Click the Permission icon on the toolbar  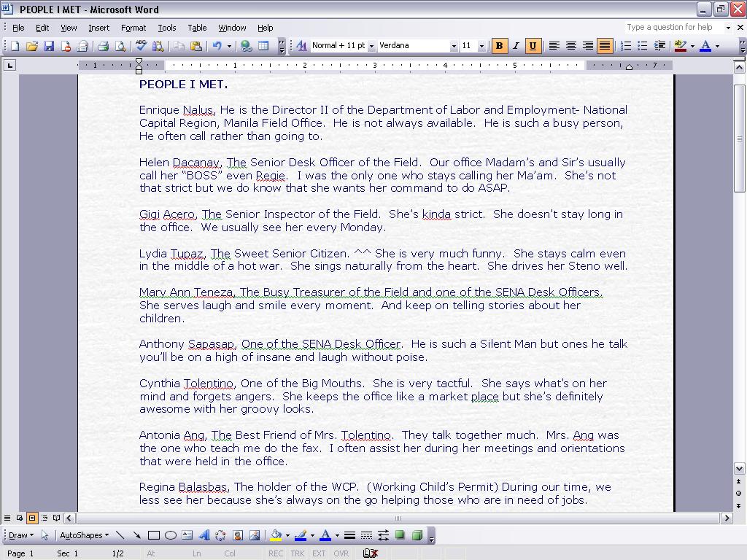point(66,46)
